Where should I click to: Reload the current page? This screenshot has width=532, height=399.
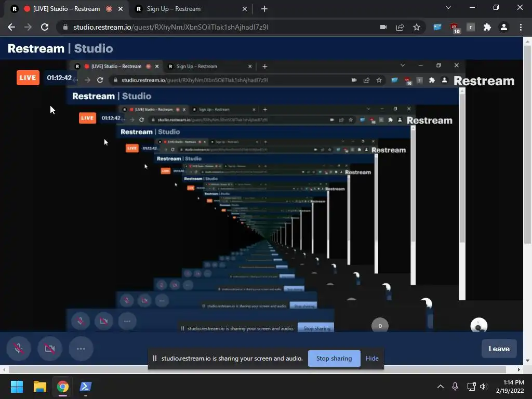(45, 27)
